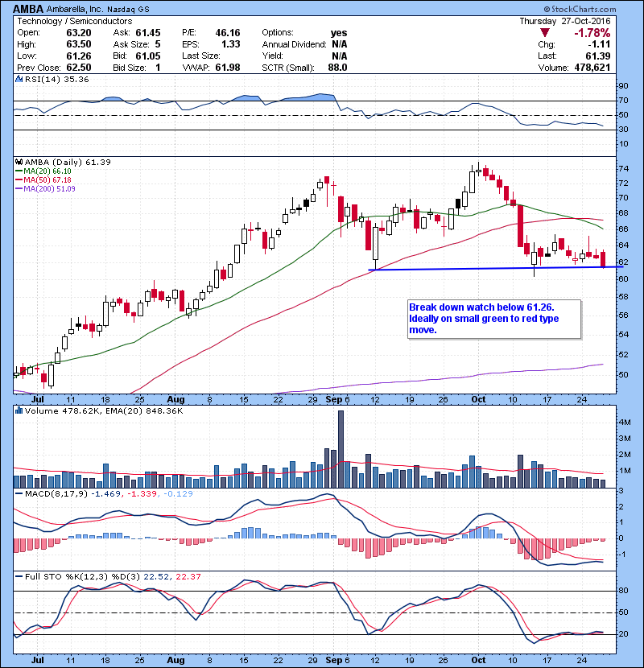Screen dimensions: 644x668
Task: Click the P/E value 46.16
Action: click(x=228, y=33)
